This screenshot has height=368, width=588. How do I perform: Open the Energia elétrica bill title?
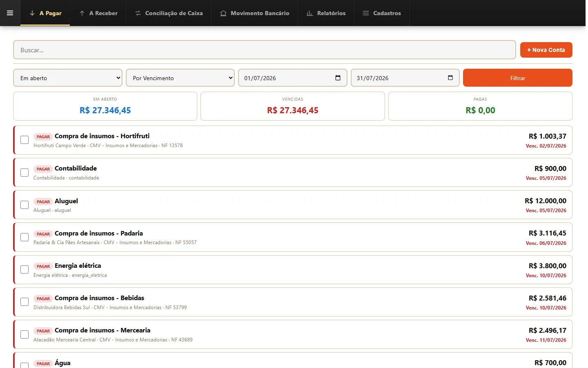tap(78, 265)
